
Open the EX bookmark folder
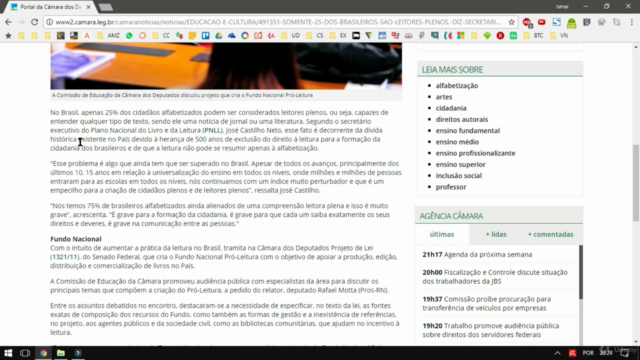[x=339, y=36]
